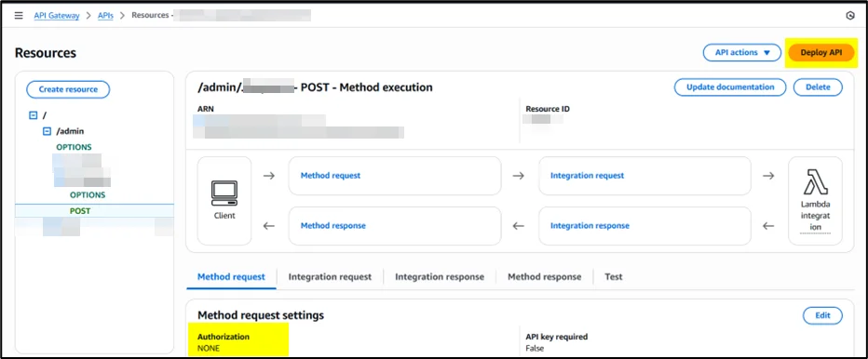Switch to the Integration response tab

pyautogui.click(x=440, y=276)
